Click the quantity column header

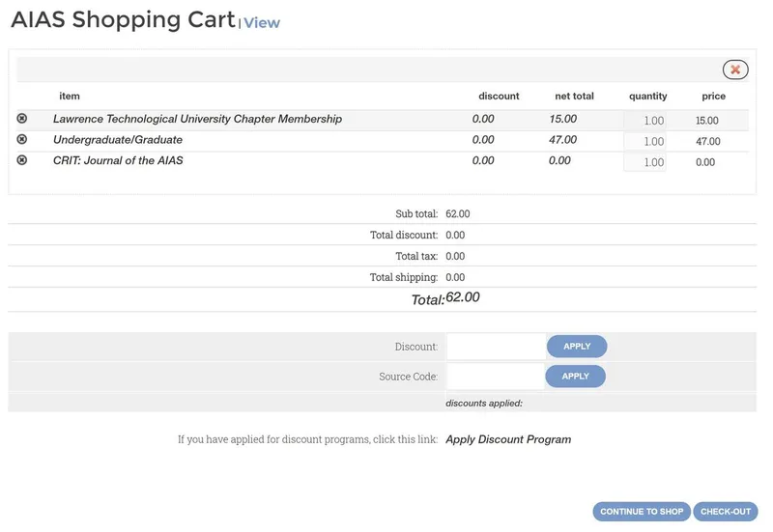click(647, 97)
